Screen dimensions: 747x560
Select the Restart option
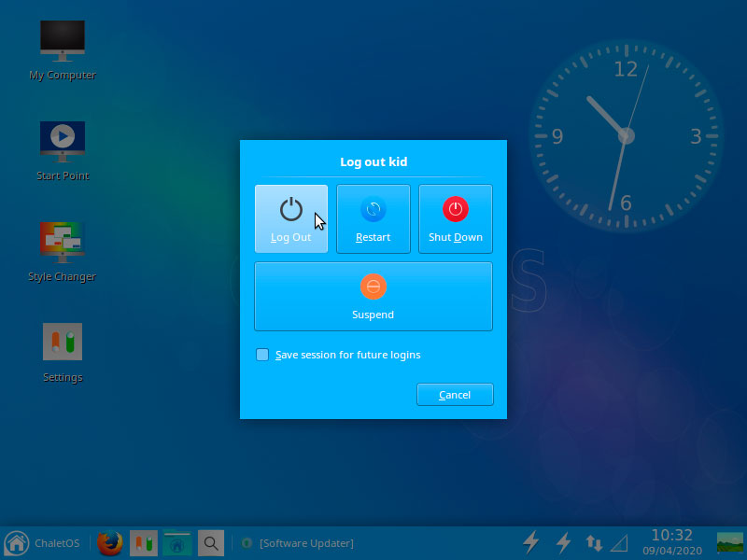coord(373,219)
